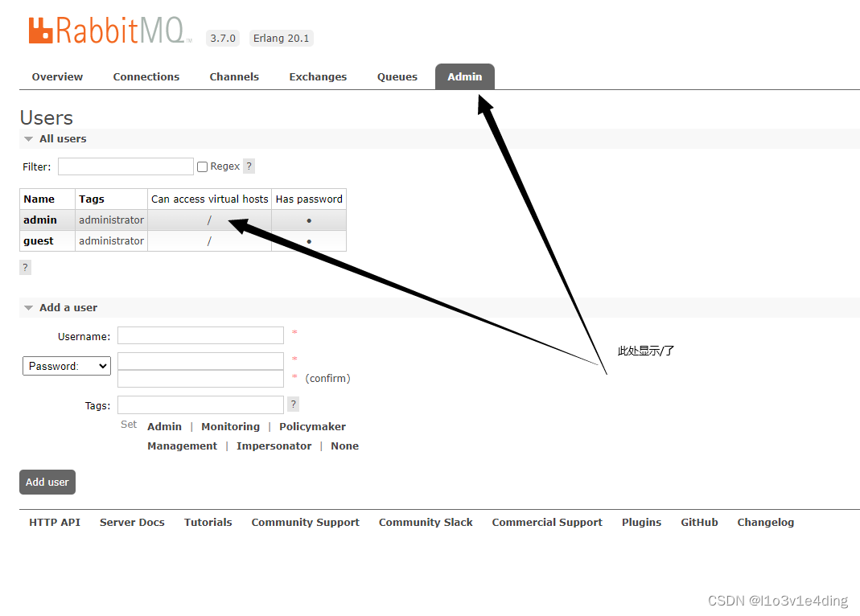The width and height of the screenshot is (860, 616).
Task: Switch to the Channels tab
Action: tap(234, 76)
